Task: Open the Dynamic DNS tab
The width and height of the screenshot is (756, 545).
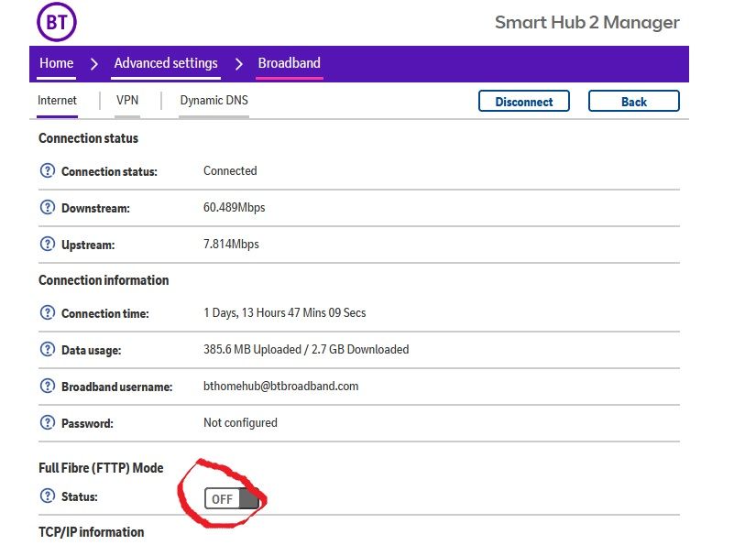Action: pyautogui.click(x=214, y=101)
